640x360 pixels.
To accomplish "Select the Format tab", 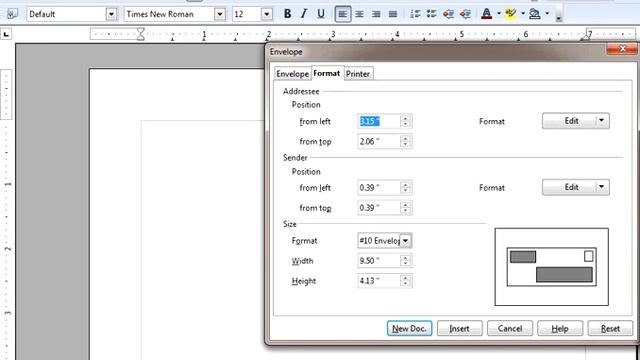I will coord(327,73).
